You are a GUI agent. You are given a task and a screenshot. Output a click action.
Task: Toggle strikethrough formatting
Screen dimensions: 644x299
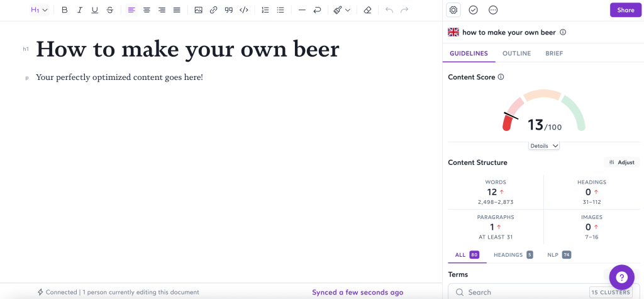click(x=109, y=10)
